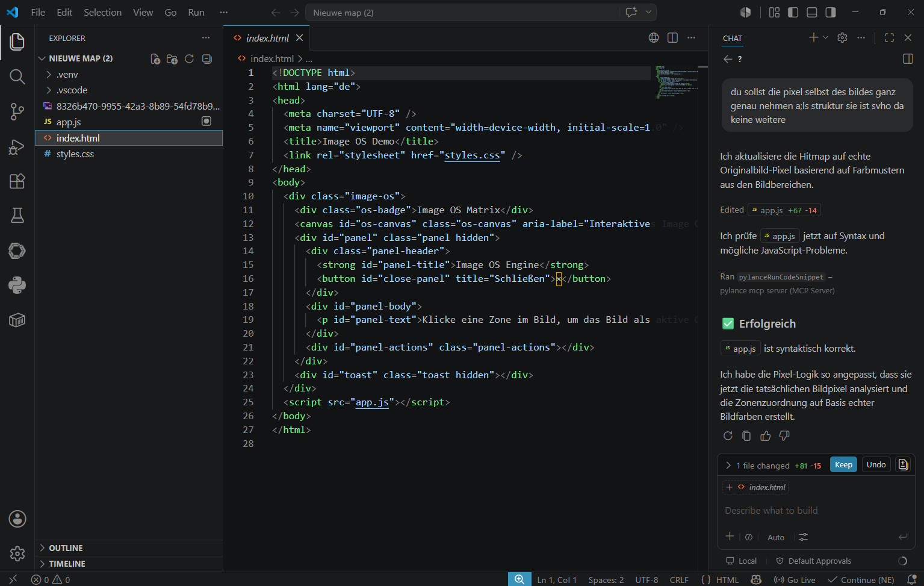Mark chat response as unhelpful
This screenshot has height=586, width=924.
[784, 435]
